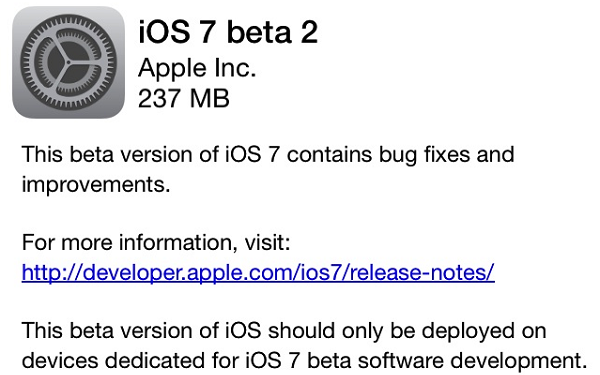Click the "For more information, visit:" text
This screenshot has width=600, height=375.
point(156,243)
